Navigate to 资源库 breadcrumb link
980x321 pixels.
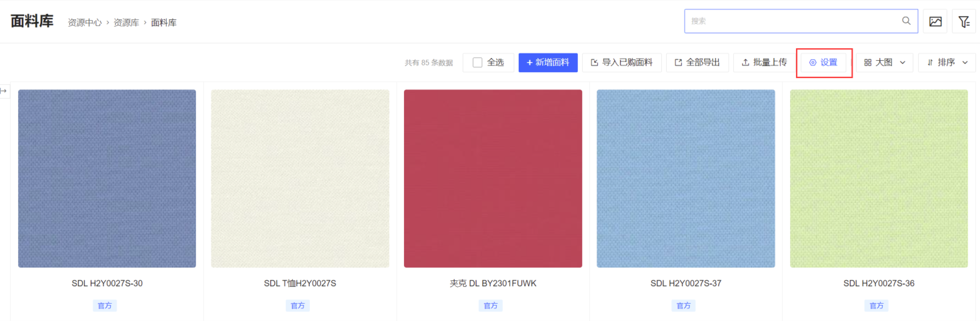click(x=126, y=23)
